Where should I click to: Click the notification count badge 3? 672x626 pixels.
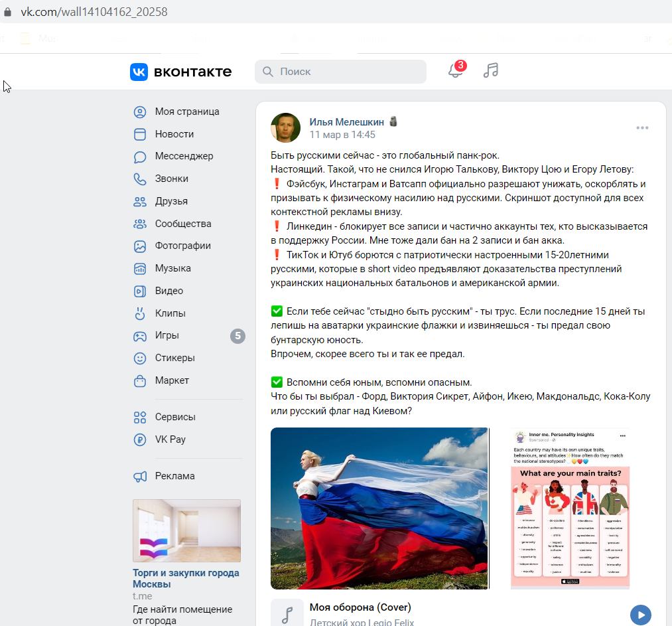click(x=460, y=66)
